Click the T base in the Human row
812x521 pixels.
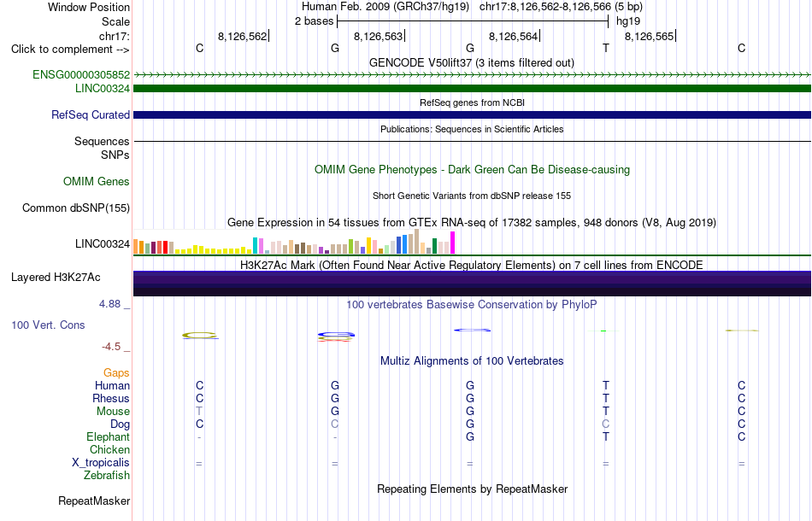pyautogui.click(x=605, y=385)
